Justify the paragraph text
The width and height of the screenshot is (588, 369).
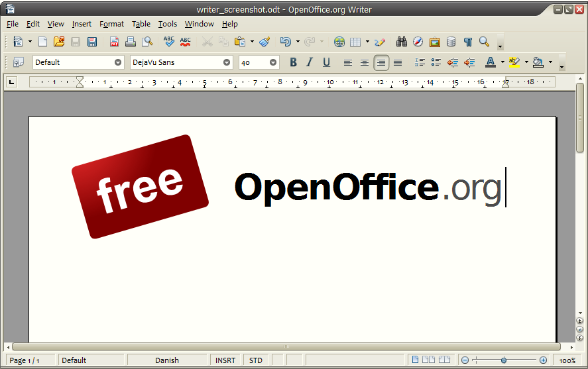point(398,62)
